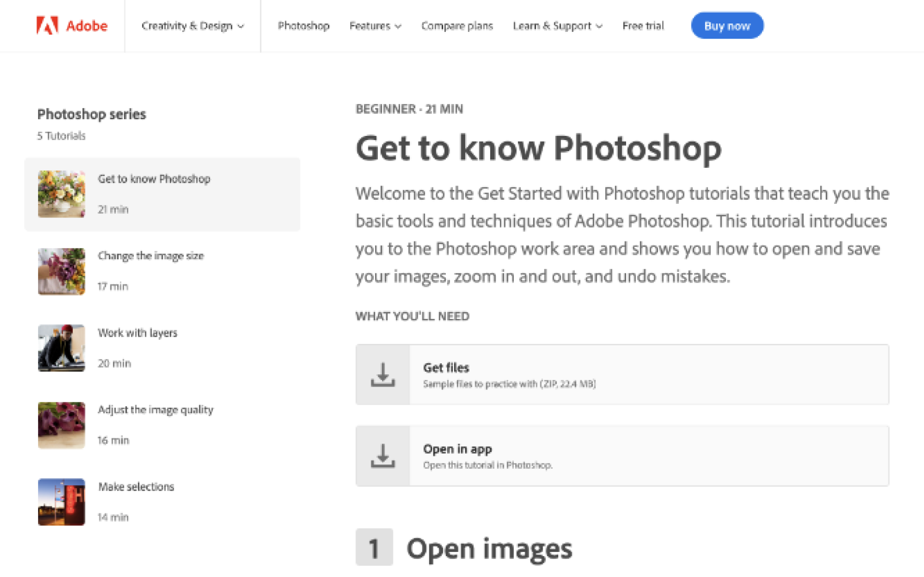924x577 pixels.
Task: Select the Free trial nav link
Action: point(643,26)
